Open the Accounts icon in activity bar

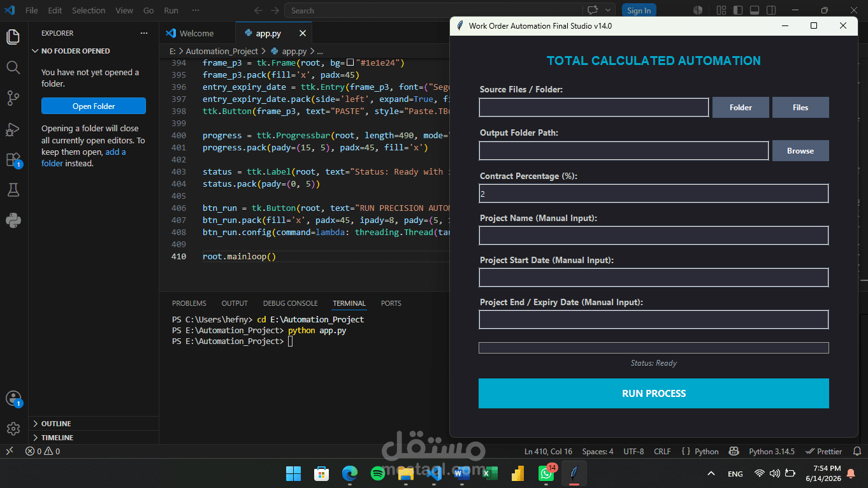click(x=13, y=398)
